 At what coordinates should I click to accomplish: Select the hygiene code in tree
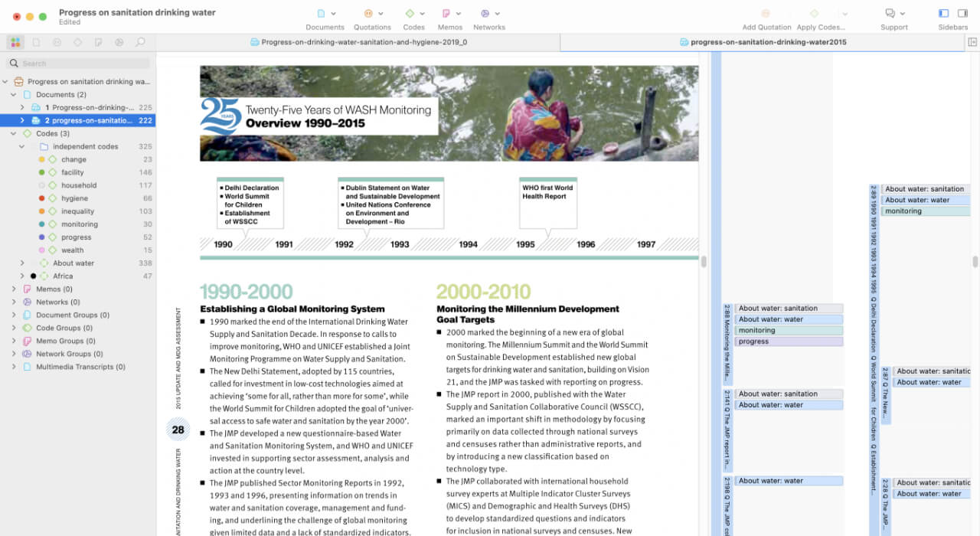pyautogui.click(x=74, y=198)
